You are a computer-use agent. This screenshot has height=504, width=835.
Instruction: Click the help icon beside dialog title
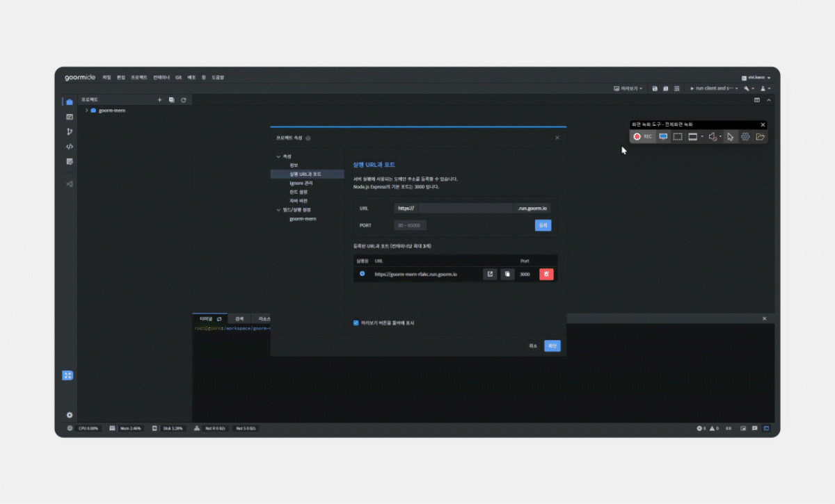click(308, 138)
